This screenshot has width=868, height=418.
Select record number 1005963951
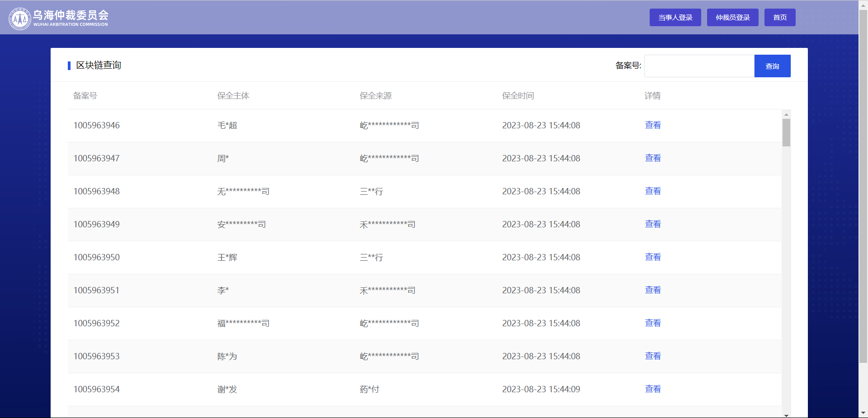click(97, 290)
